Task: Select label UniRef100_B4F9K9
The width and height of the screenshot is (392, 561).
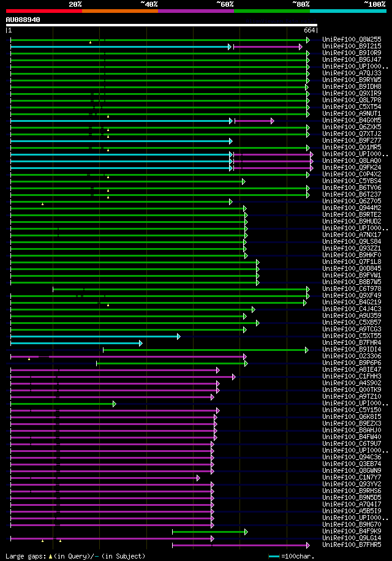Action: (352, 532)
